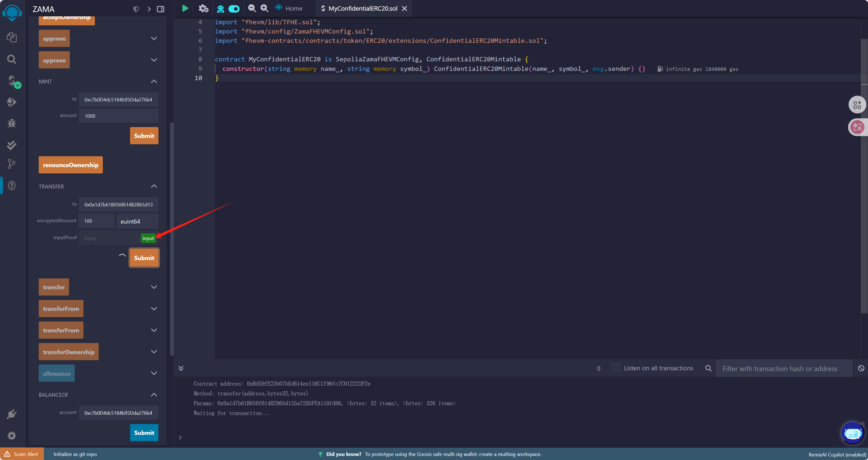Open the RemixAI chat assistant bubble
This screenshot has height=460, width=868.
[x=852, y=433]
